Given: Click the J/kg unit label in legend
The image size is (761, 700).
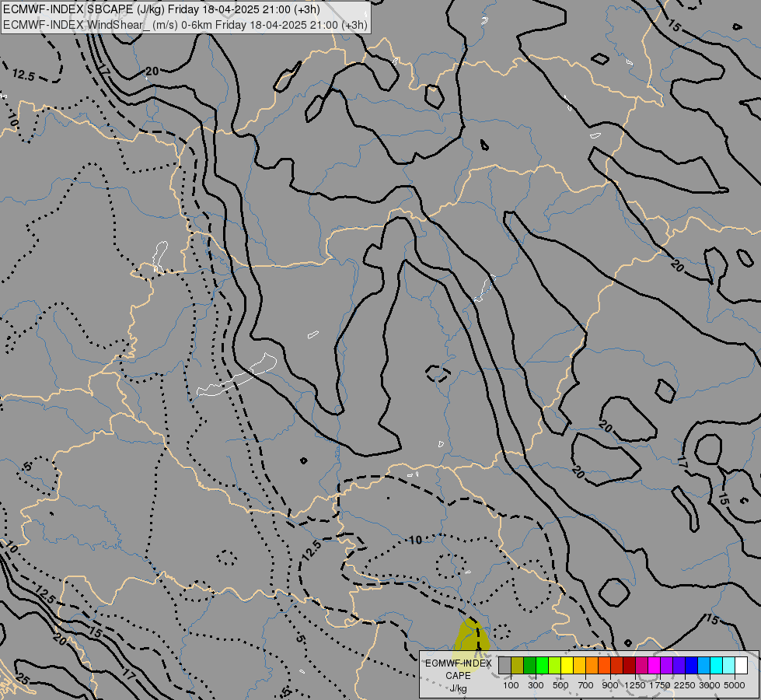Looking at the screenshot, I should pos(459,689).
